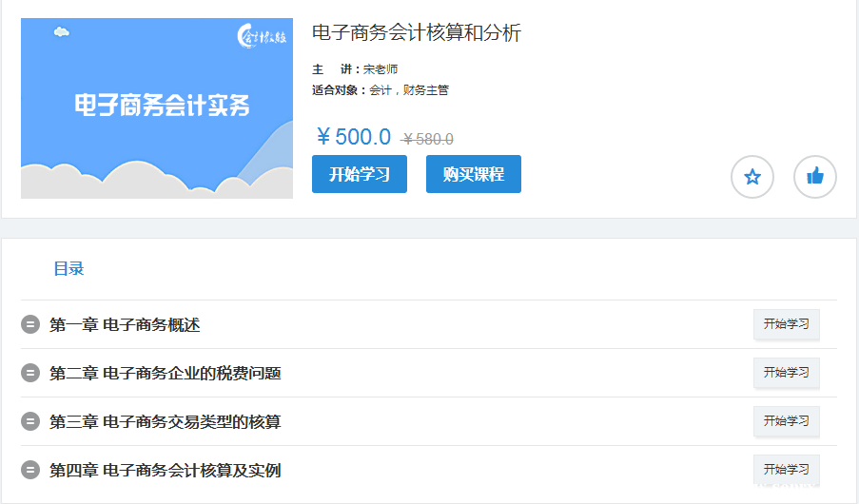Click the round icon beside 第二章
The image size is (859, 504).
click(x=30, y=373)
